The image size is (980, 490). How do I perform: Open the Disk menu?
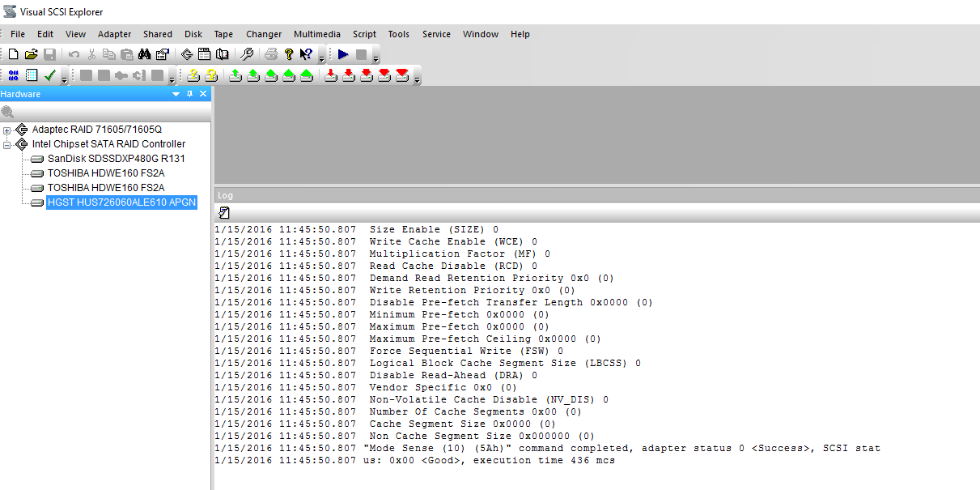point(193,34)
